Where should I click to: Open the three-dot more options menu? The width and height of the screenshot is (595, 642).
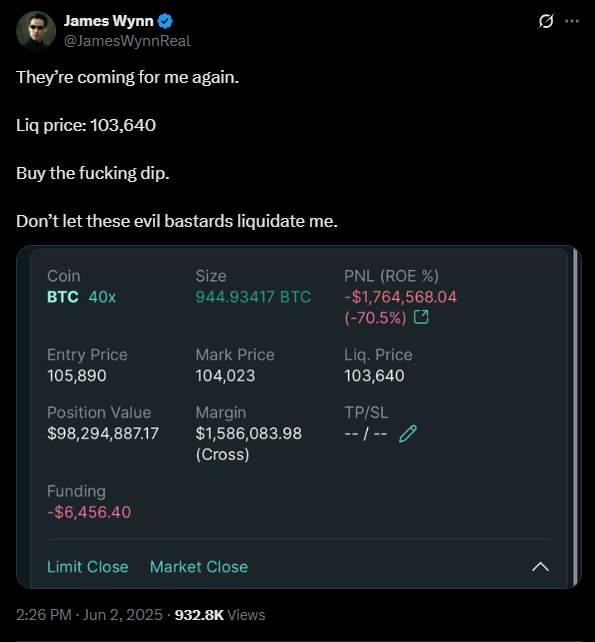click(572, 21)
